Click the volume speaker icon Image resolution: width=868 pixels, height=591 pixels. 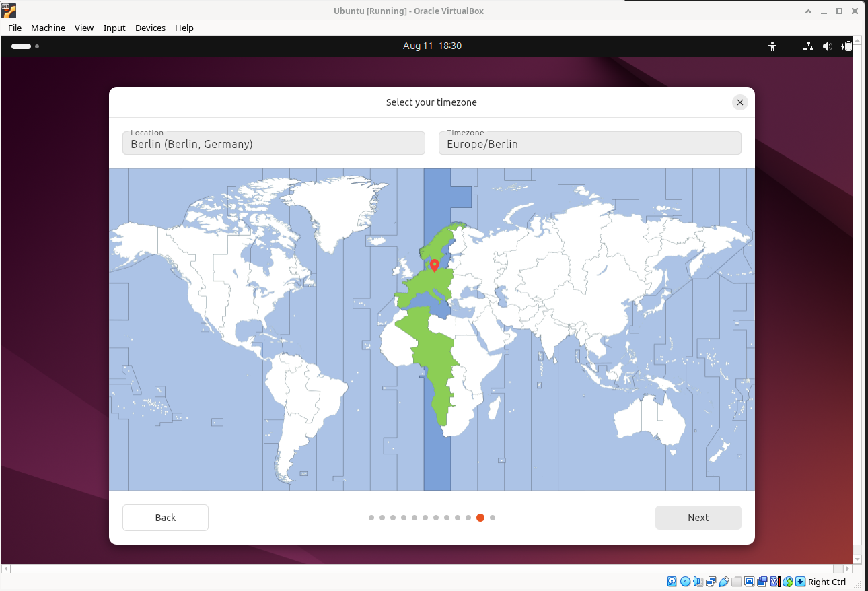(827, 46)
